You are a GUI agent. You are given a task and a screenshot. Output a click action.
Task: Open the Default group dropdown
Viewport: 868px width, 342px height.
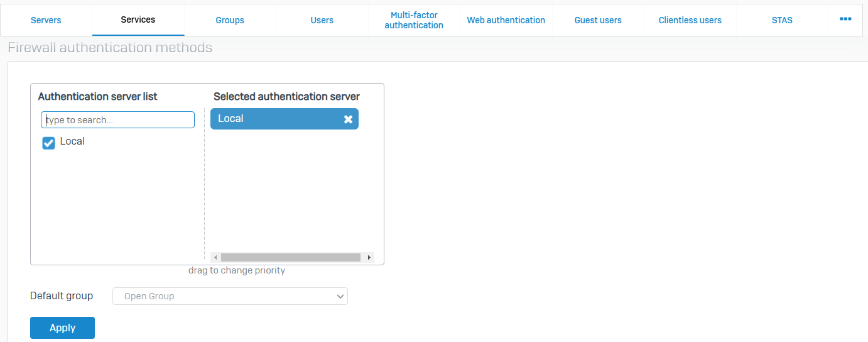(230, 296)
